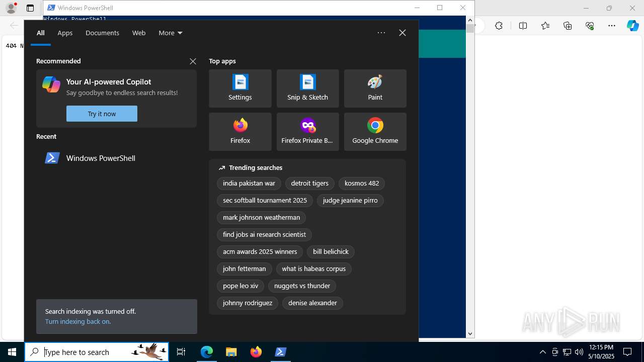Viewport: 644px width, 362px height.
Task: Open Task View on taskbar
Action: 181,352
